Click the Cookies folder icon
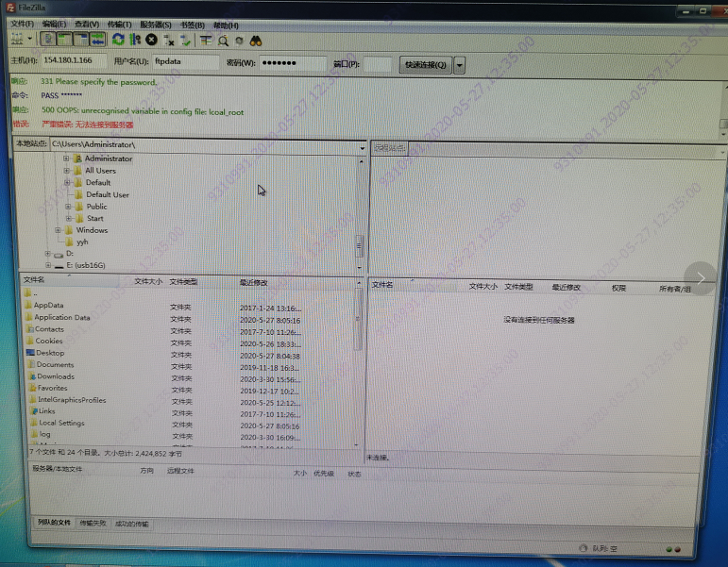This screenshot has height=567, width=728. click(x=30, y=341)
